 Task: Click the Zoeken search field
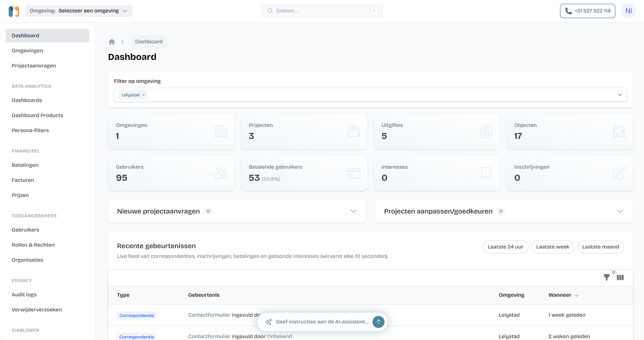coord(323,11)
